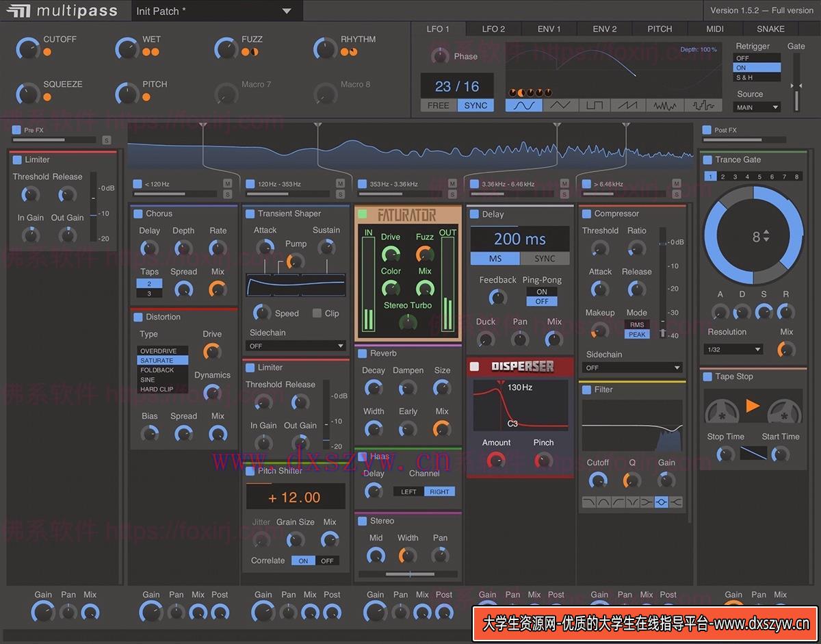821x644 pixels.
Task: Toggle the Post FX lane enable
Action: tap(707, 129)
